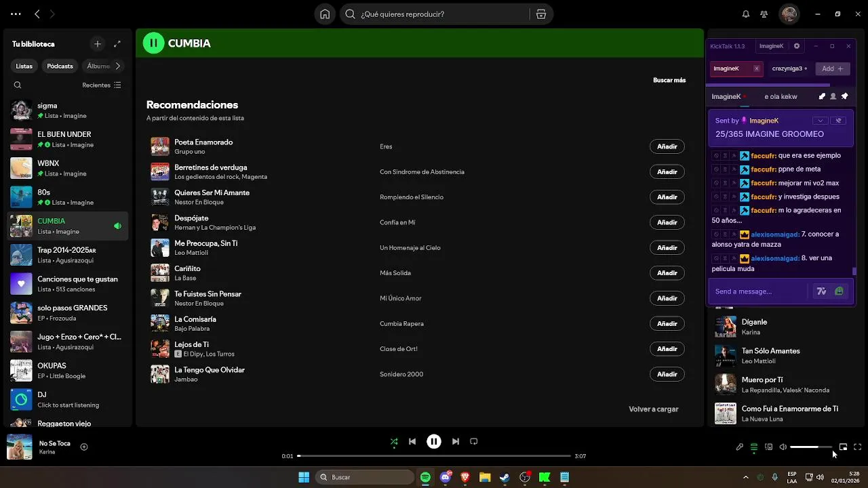Image resolution: width=868 pixels, height=488 pixels.
Task: Skip to next track
Action: coord(456,441)
